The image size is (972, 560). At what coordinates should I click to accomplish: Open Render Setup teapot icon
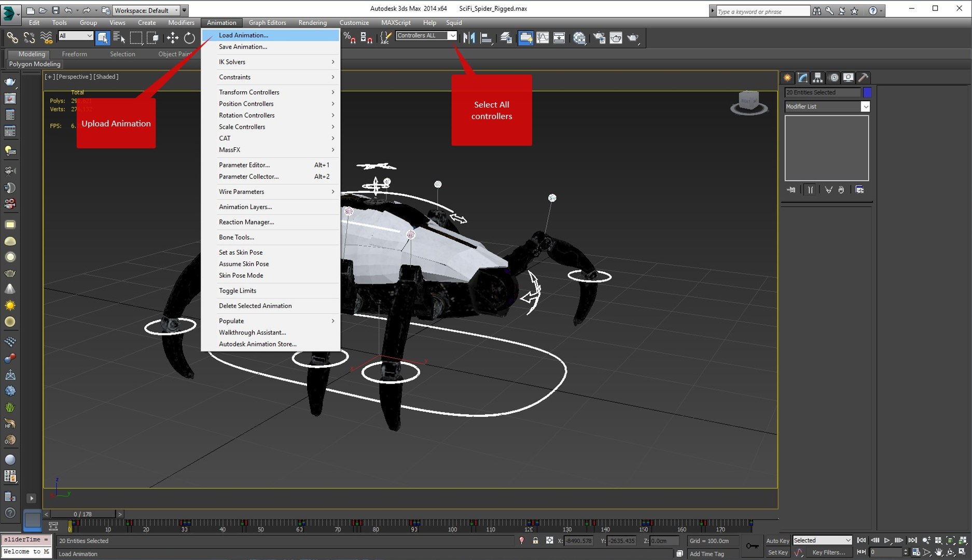tap(599, 37)
